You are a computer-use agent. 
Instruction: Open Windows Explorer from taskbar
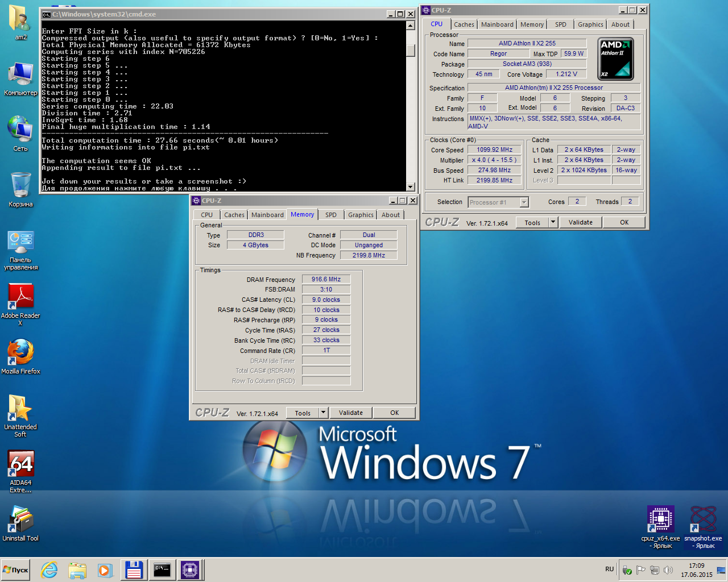coord(77,569)
